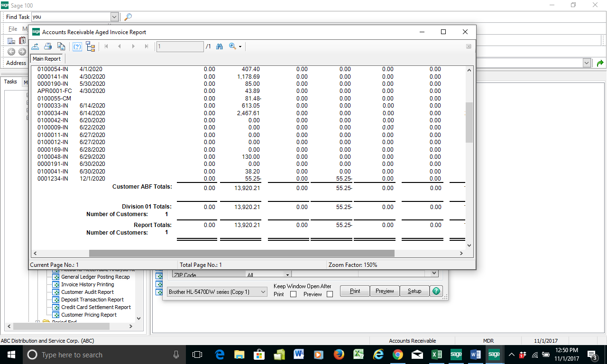This screenshot has width=607, height=364.
Task: Open the Find Task dropdown list
Action: 114,17
